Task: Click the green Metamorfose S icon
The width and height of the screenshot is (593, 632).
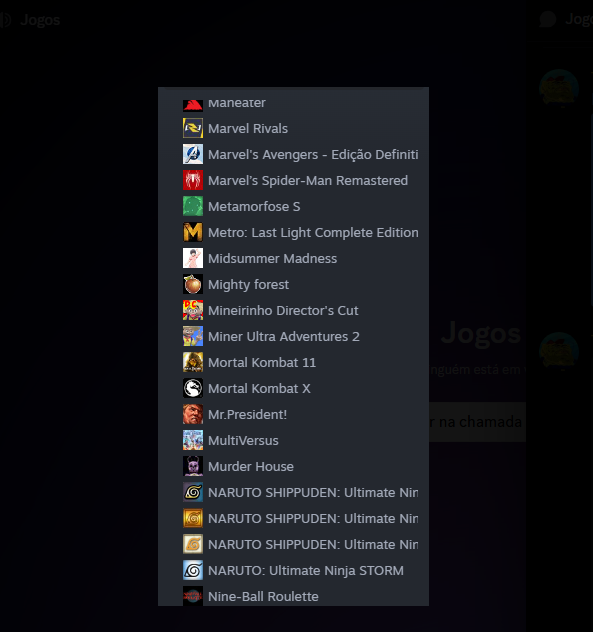Action: click(193, 206)
